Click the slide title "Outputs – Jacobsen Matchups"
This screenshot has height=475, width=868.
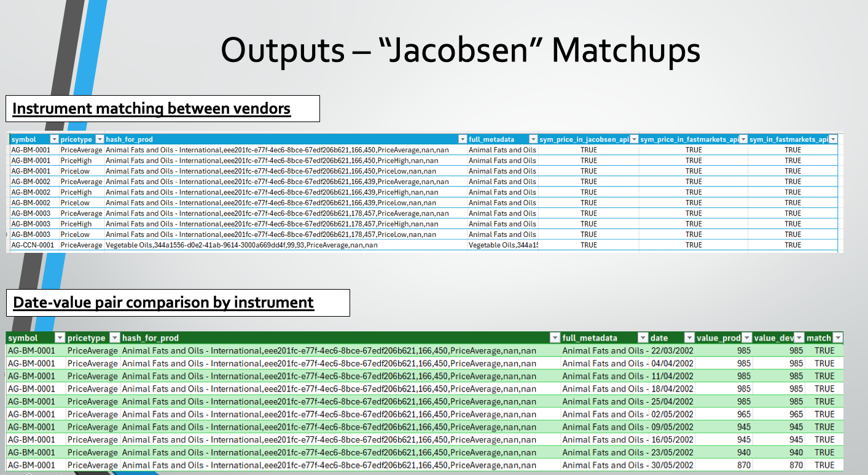(460, 50)
